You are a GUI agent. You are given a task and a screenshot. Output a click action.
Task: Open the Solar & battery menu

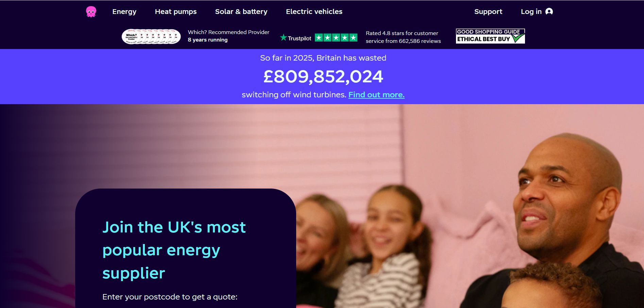point(241,12)
